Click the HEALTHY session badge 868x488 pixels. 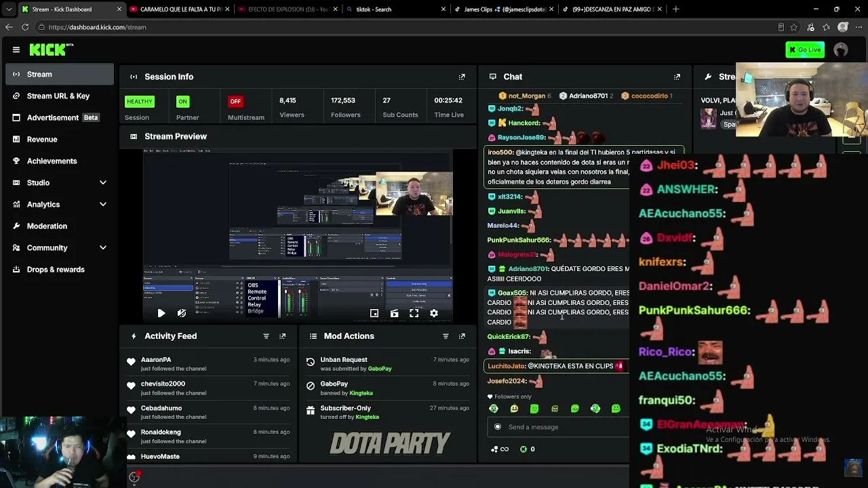(140, 102)
